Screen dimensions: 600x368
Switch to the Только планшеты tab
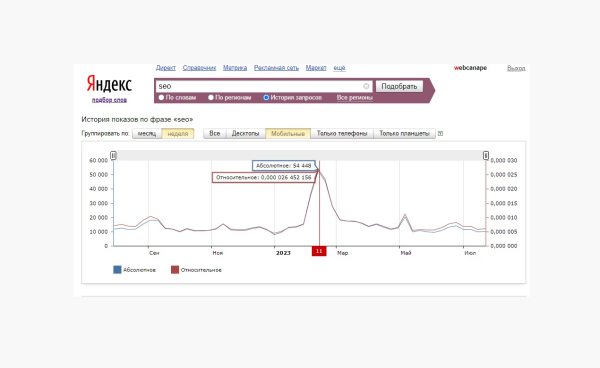pyautogui.click(x=404, y=134)
